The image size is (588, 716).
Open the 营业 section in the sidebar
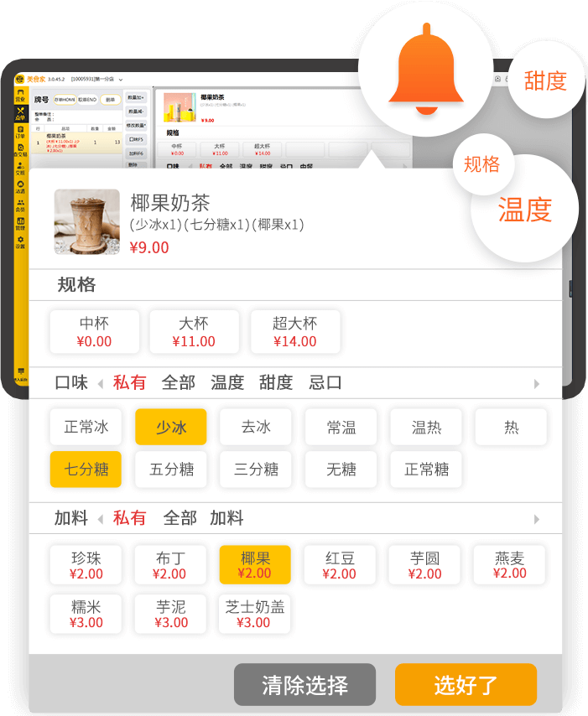pos(21,95)
